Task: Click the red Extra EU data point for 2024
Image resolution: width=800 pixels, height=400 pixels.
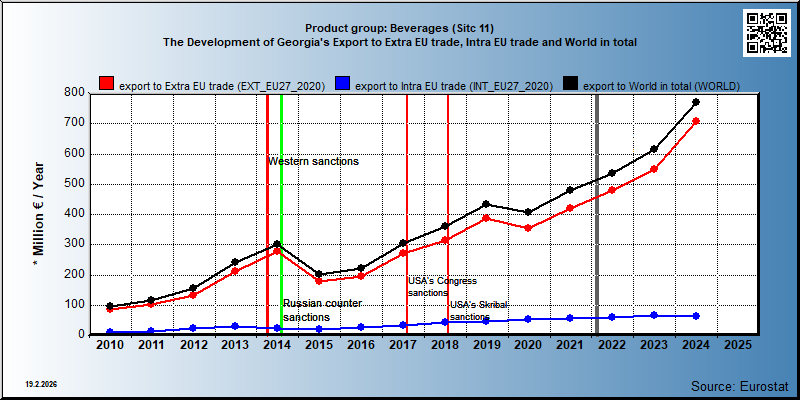Action: (695, 121)
